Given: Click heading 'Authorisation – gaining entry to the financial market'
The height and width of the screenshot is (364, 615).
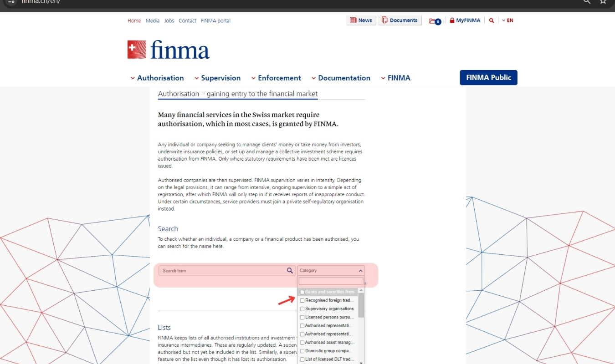Looking at the screenshot, I should click(238, 94).
